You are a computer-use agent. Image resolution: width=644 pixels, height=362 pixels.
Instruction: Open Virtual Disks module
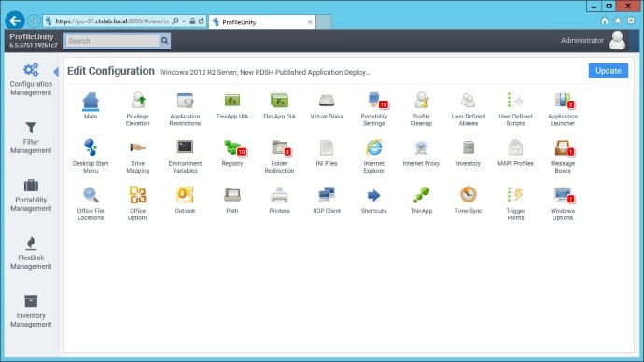click(327, 105)
